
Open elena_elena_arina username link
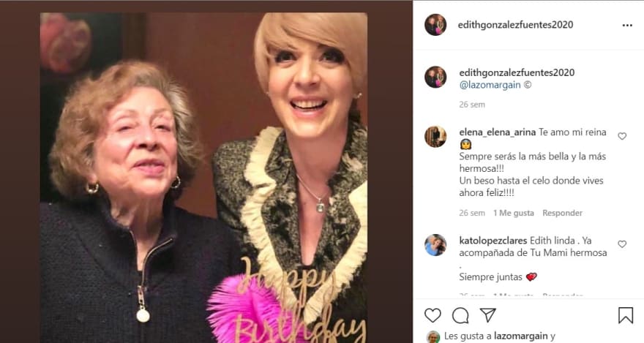pyautogui.click(x=497, y=132)
